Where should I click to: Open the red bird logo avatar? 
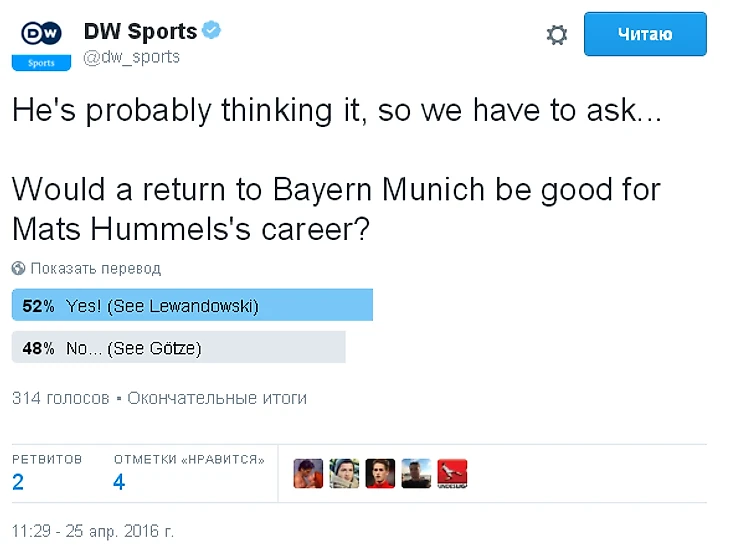click(x=453, y=474)
